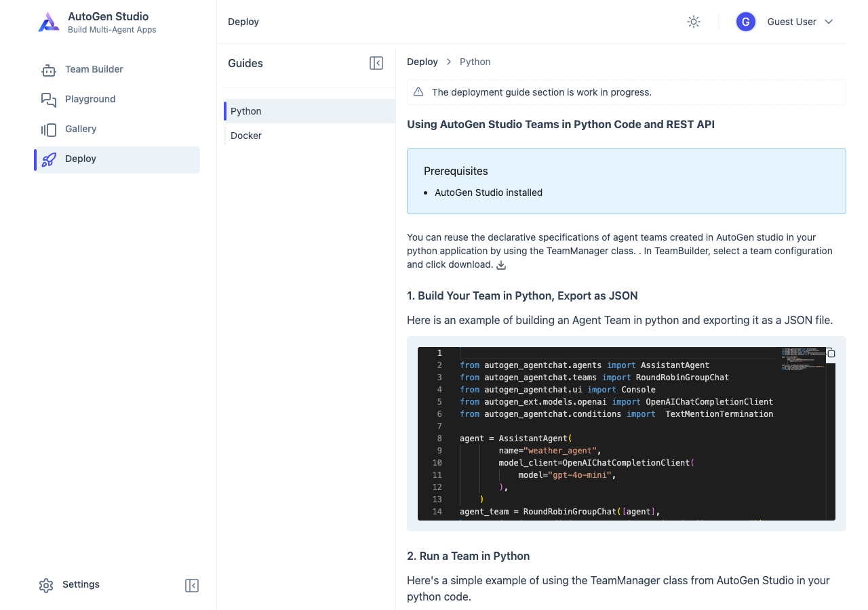Image resolution: width=868 pixels, height=610 pixels.
Task: Click the Python breadcrumb item
Action: [x=475, y=62]
